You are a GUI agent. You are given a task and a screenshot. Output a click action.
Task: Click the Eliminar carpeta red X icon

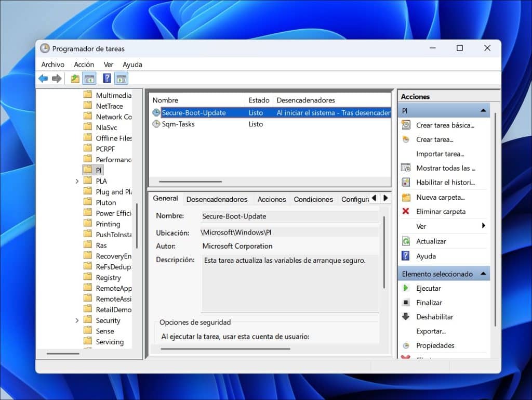406,212
